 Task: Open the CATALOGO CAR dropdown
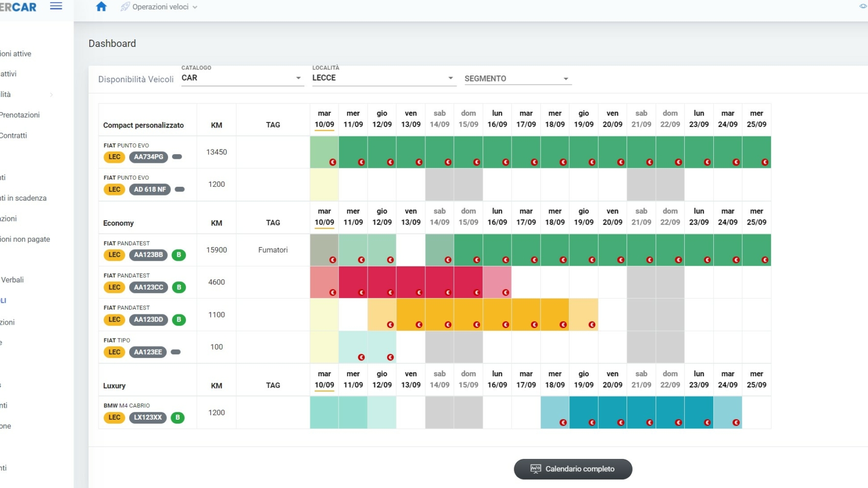click(x=243, y=78)
